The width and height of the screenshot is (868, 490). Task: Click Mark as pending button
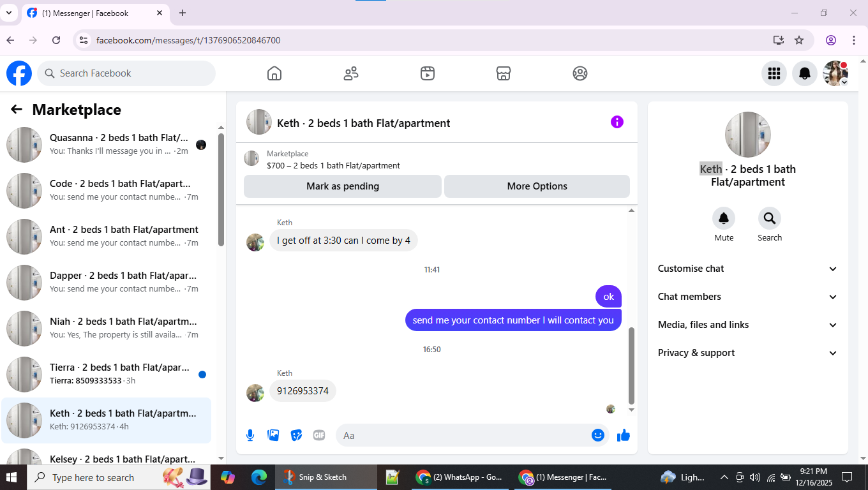pyautogui.click(x=343, y=186)
